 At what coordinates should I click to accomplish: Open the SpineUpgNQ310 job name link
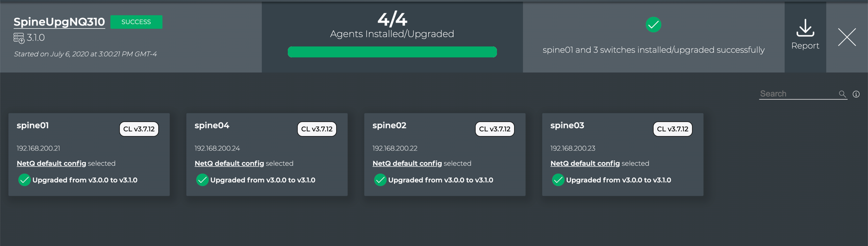[59, 22]
